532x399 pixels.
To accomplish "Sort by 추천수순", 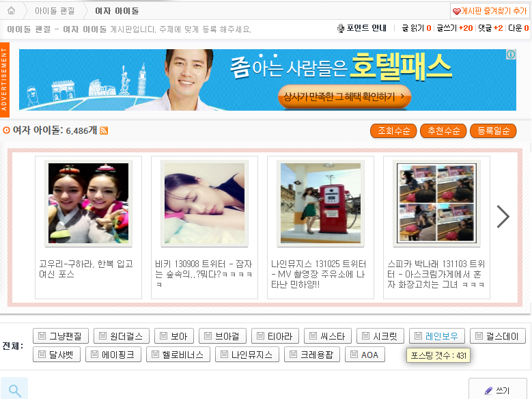I will [x=443, y=130].
